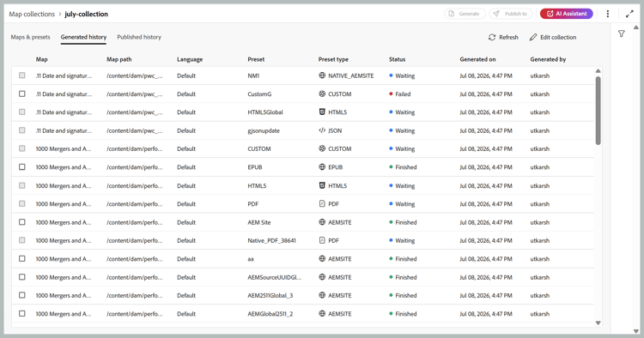The height and width of the screenshot is (338, 644).
Task: Click the PDF icon in Native_PDF_38641 row
Action: click(x=322, y=240)
